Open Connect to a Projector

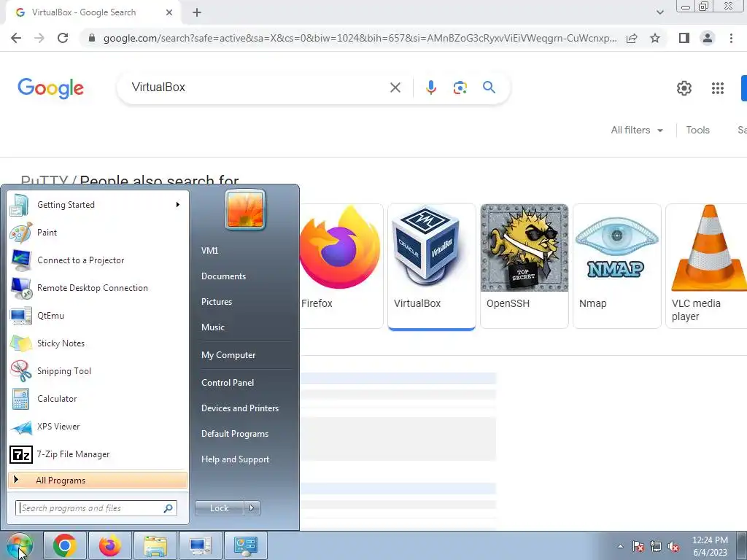click(98, 260)
